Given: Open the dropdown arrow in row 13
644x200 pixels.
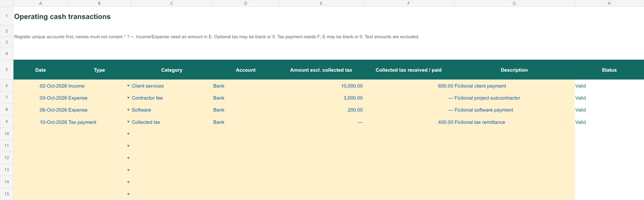Looking at the screenshot, I should (x=128, y=171).
